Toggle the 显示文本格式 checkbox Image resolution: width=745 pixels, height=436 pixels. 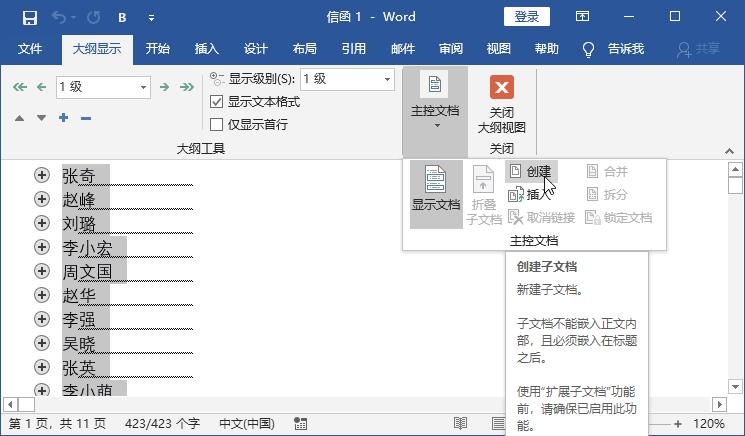click(216, 102)
